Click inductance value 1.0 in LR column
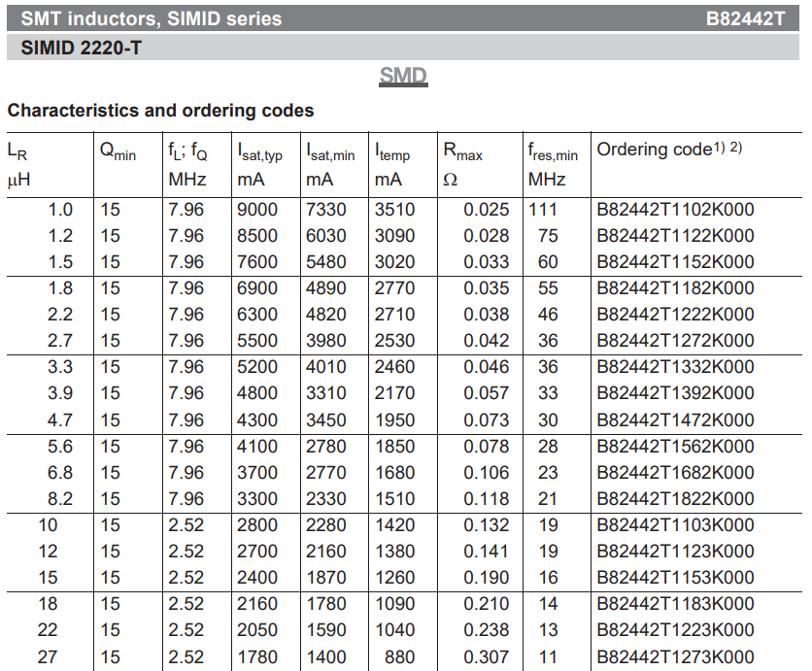Viewport: 812px width, 671px height. coord(60,210)
